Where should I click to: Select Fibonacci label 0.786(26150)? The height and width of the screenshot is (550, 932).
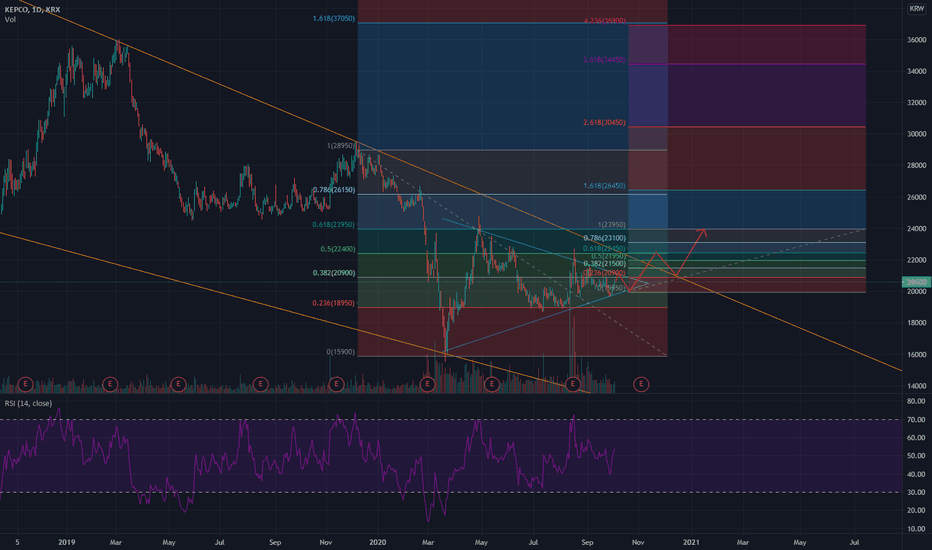pyautogui.click(x=333, y=190)
